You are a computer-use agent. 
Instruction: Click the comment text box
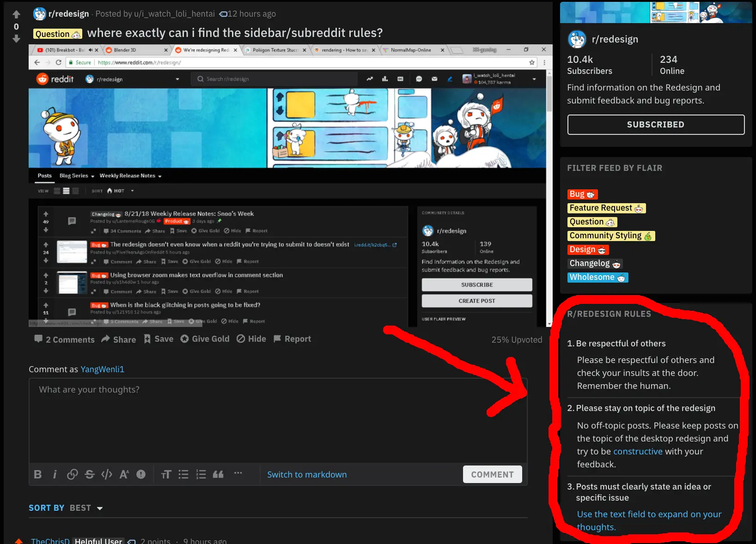click(x=278, y=420)
